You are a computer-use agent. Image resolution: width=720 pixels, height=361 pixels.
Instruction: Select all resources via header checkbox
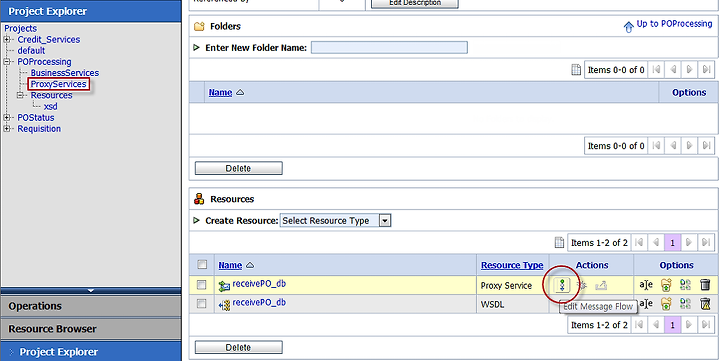202,265
